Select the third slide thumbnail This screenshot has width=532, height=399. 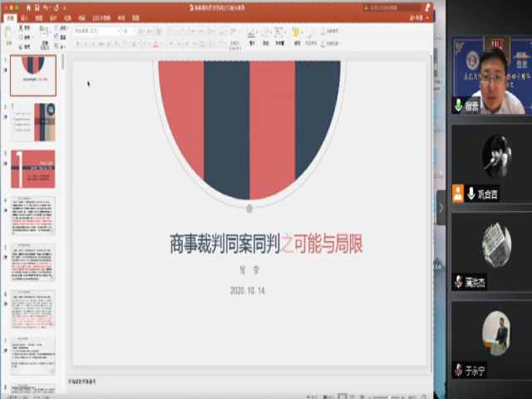[x=33, y=169]
